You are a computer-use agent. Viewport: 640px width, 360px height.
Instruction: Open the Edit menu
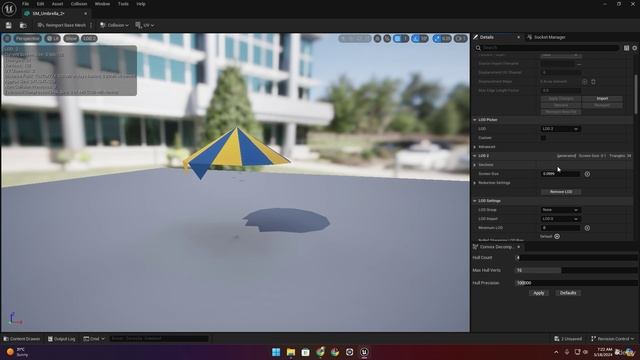click(x=40, y=4)
